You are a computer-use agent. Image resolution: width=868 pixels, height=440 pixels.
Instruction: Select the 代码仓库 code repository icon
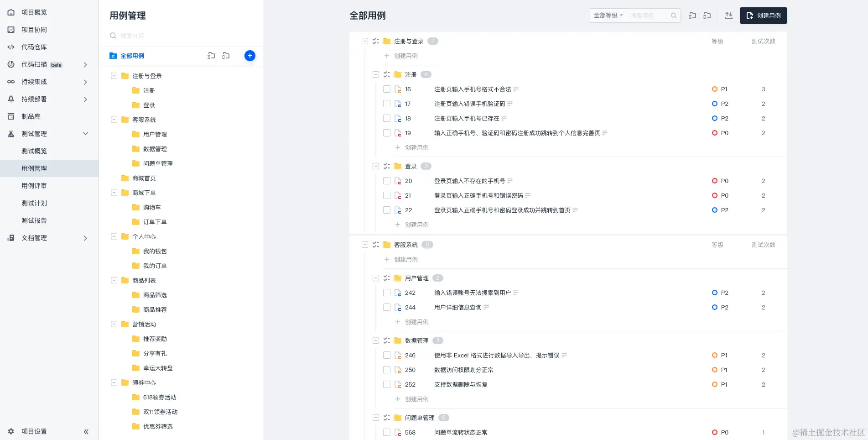(11, 47)
